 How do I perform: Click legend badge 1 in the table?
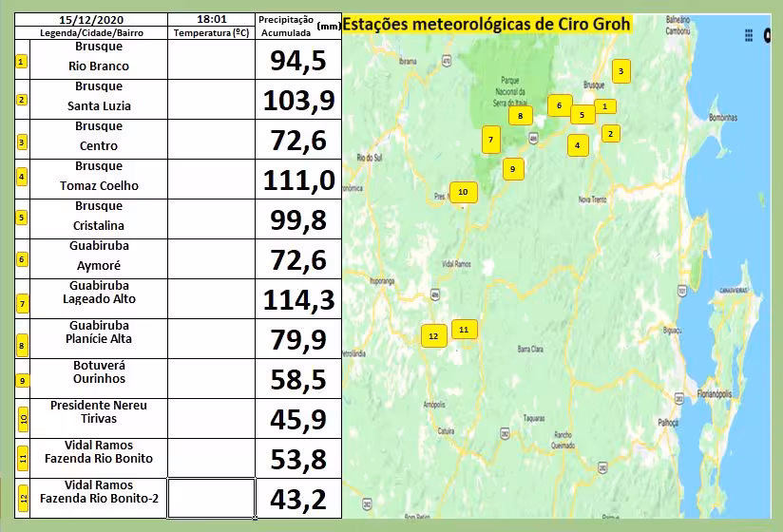pos(22,62)
